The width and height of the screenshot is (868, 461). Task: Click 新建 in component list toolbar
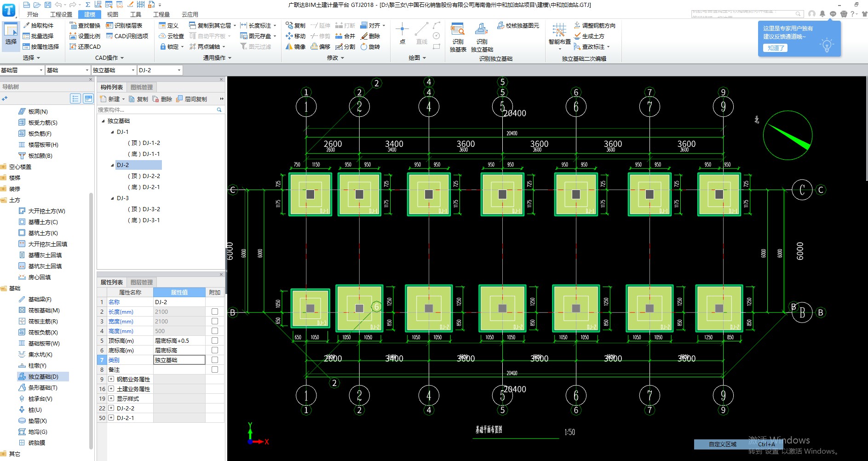click(x=112, y=99)
